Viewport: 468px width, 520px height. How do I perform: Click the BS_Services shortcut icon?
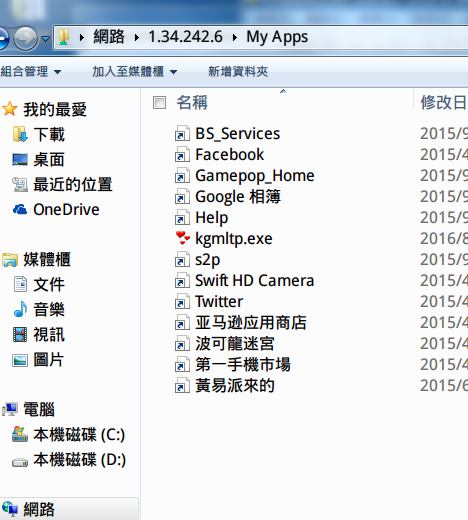coord(182,134)
